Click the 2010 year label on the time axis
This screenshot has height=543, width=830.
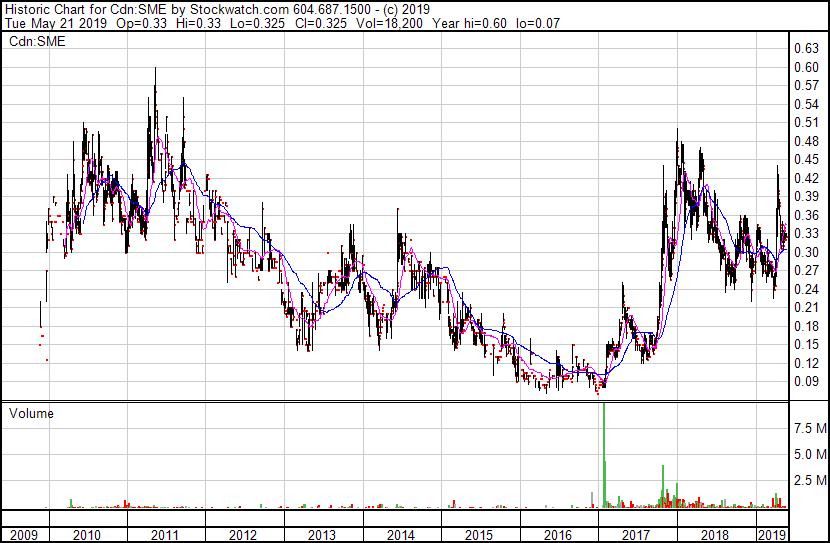point(87,535)
